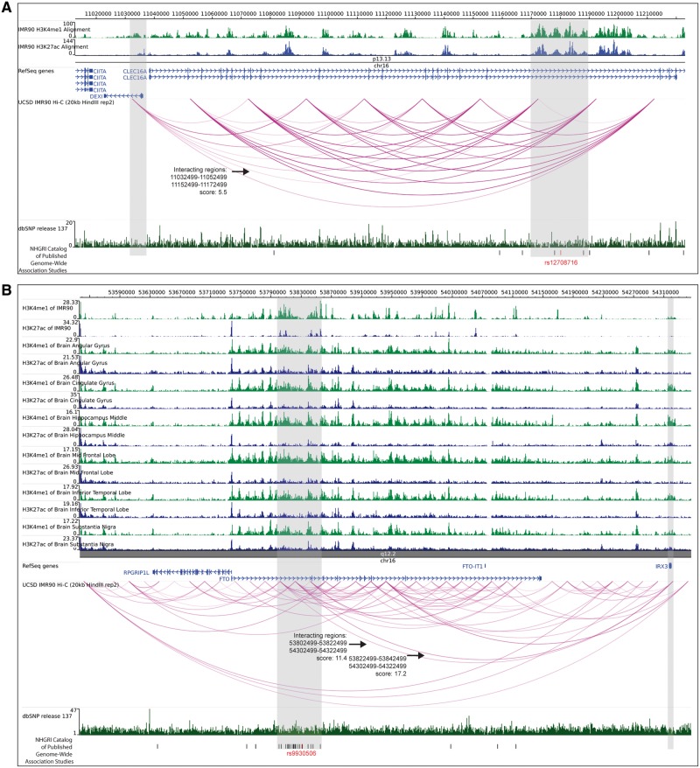Image resolution: width=700 pixels, height=768 pixels.
Task: Click the H3K27ac of IMR90 track label
Action: coord(46,328)
